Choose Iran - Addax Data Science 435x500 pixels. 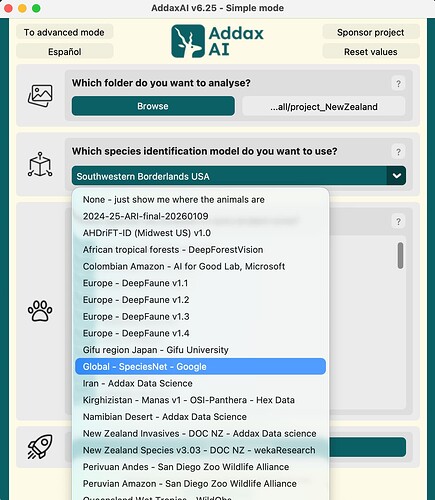click(x=200, y=383)
